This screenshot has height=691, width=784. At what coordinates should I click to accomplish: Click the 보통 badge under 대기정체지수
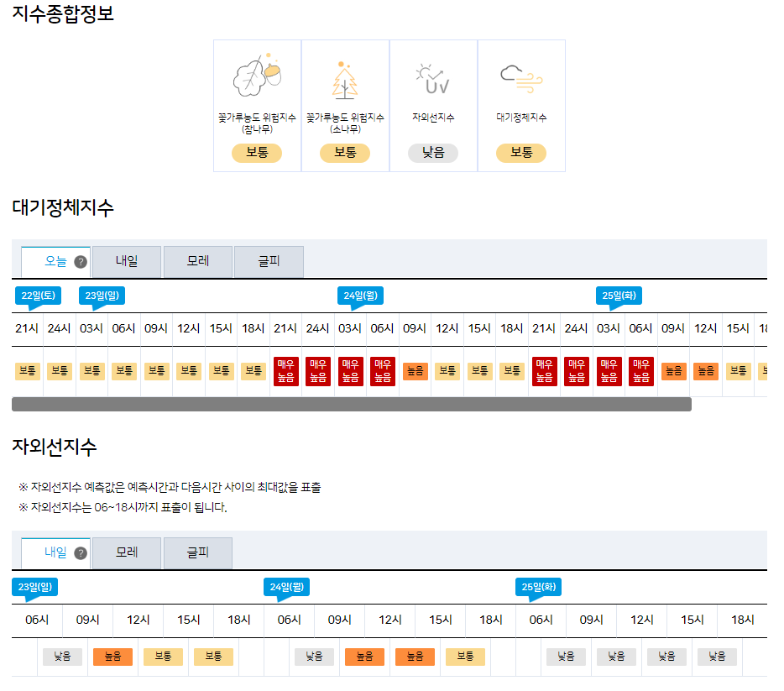[521, 153]
